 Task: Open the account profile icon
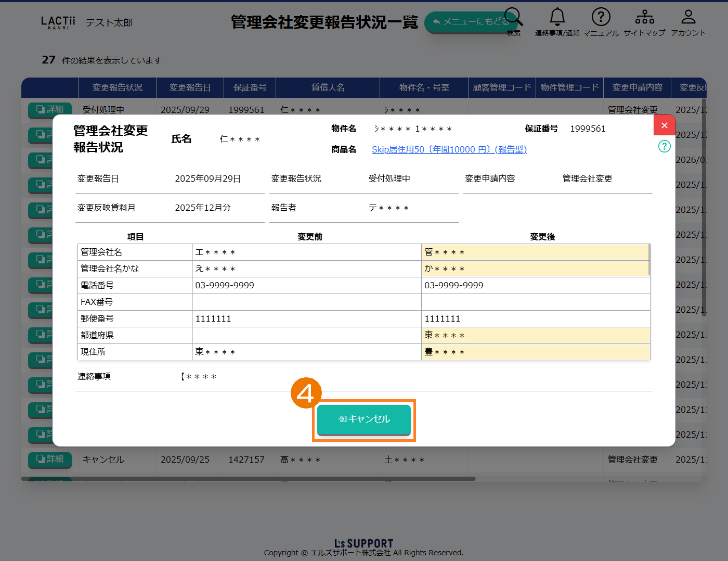tap(688, 18)
